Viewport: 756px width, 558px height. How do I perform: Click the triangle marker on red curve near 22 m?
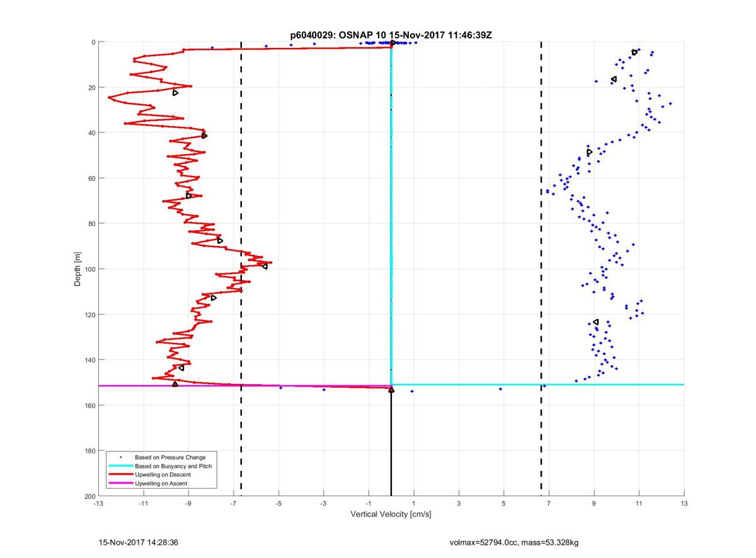(x=176, y=93)
